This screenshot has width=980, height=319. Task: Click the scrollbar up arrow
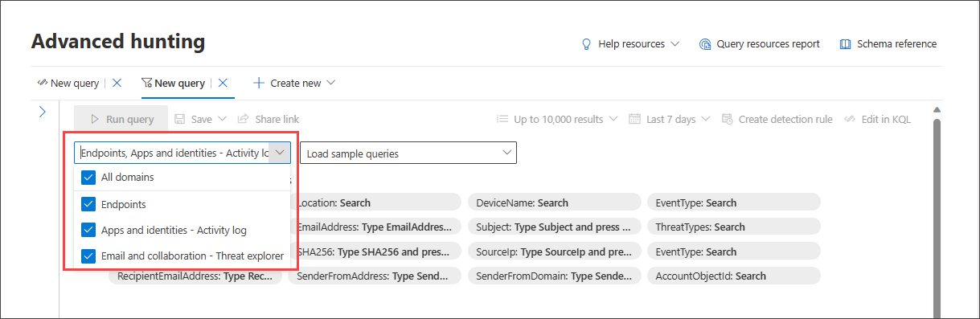936,110
